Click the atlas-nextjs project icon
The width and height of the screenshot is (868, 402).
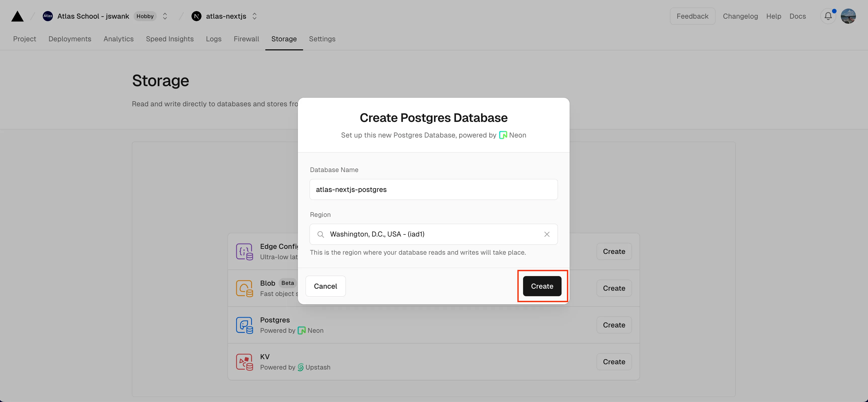(x=196, y=16)
